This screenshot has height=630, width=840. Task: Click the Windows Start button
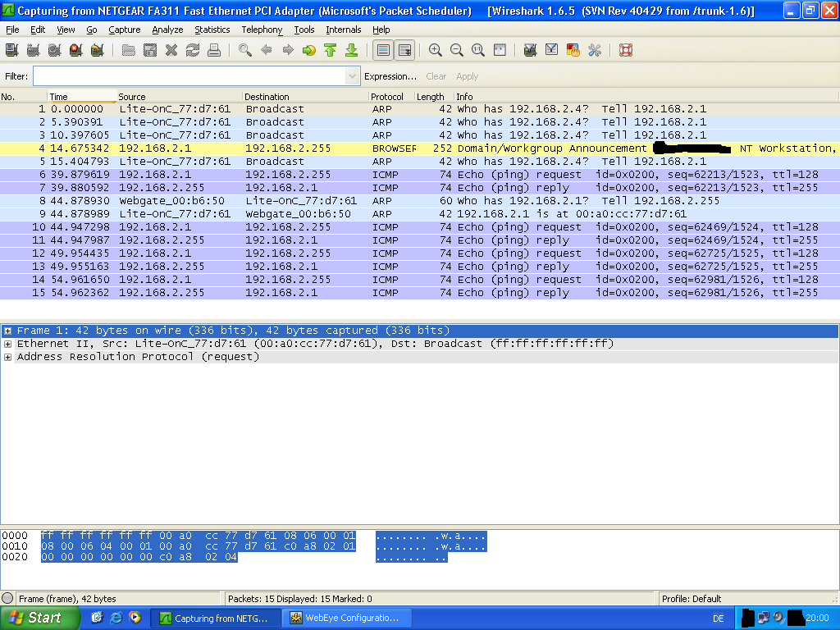[40, 618]
